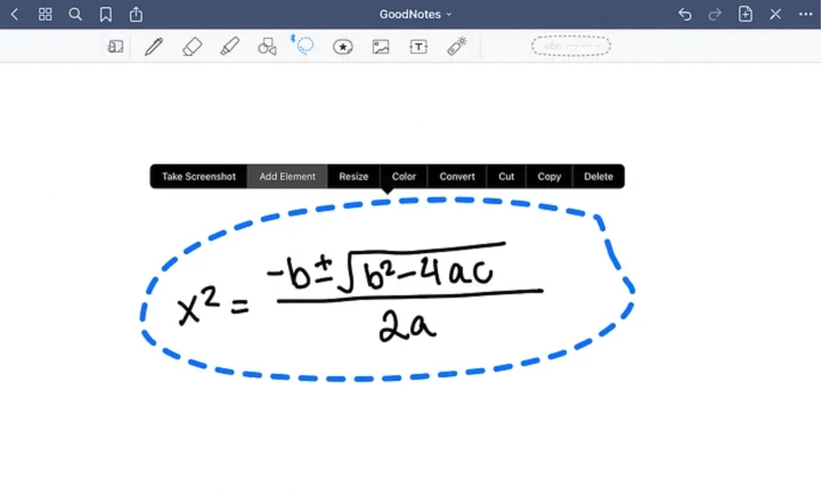Select the Highlighter tool
Viewport: 822px width, 504px height.
(230, 46)
